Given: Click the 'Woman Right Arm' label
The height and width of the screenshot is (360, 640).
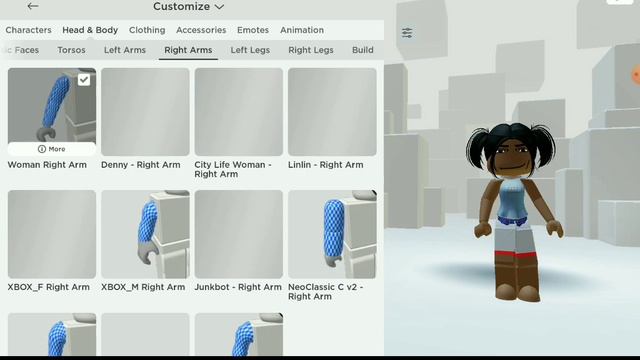Looking at the screenshot, I should coord(47,165).
